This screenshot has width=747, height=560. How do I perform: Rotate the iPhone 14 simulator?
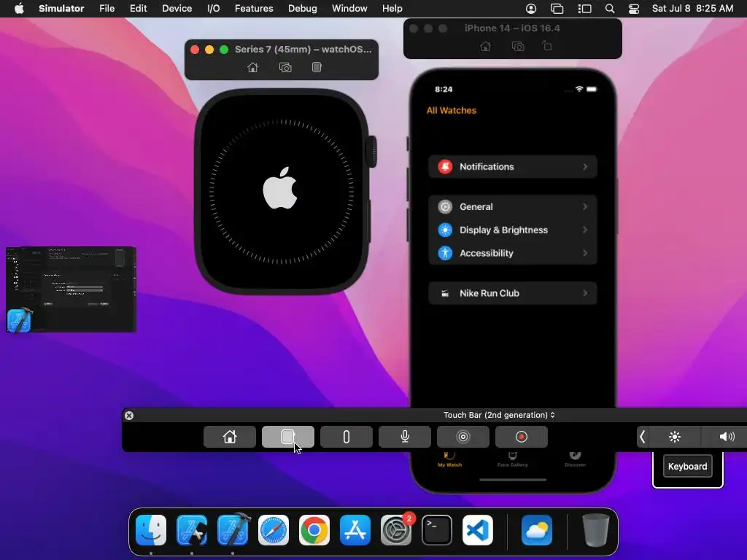[x=547, y=46]
